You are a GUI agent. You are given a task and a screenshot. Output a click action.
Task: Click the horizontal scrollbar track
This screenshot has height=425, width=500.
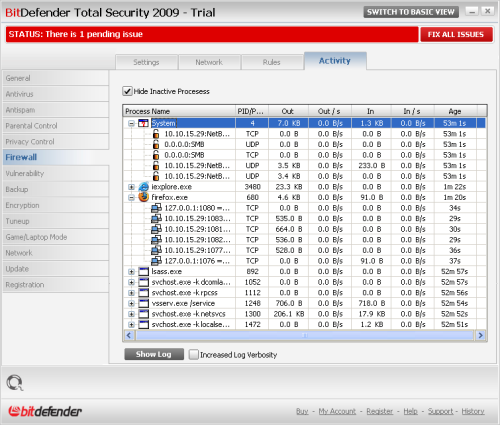[x=304, y=335]
